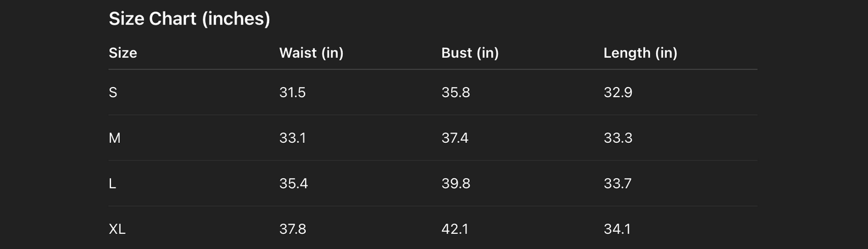
Task: Select length value 33.7 for size L
Action: [618, 184]
